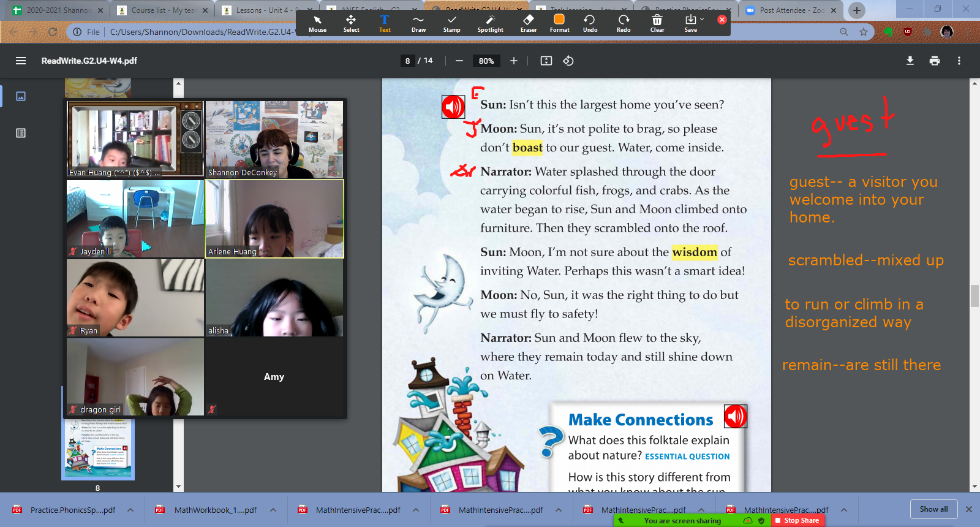Show document outline view in sidebar
Image resolution: width=980 pixels, height=527 pixels.
tap(21, 133)
